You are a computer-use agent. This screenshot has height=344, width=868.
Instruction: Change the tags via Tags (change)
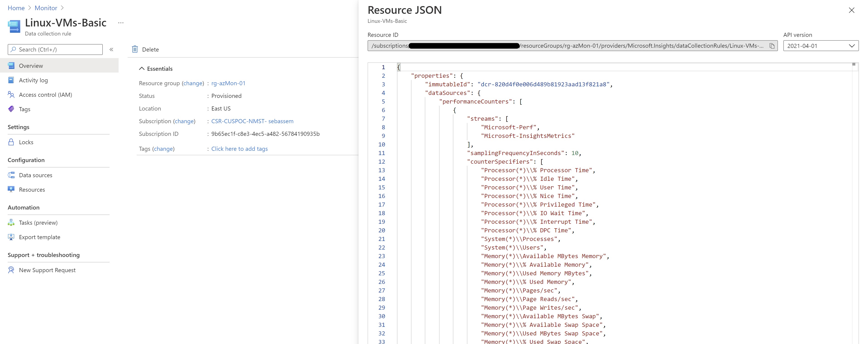(163, 149)
